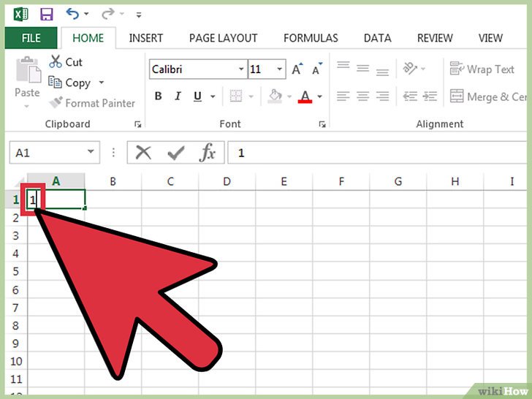Click Bottom Align icon
This screenshot has height=399, width=532.
pyautogui.click(x=382, y=72)
